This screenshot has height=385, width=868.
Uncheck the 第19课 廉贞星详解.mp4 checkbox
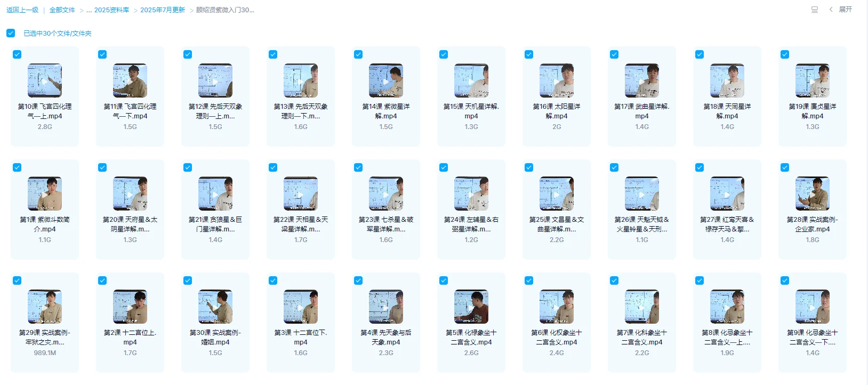point(785,54)
